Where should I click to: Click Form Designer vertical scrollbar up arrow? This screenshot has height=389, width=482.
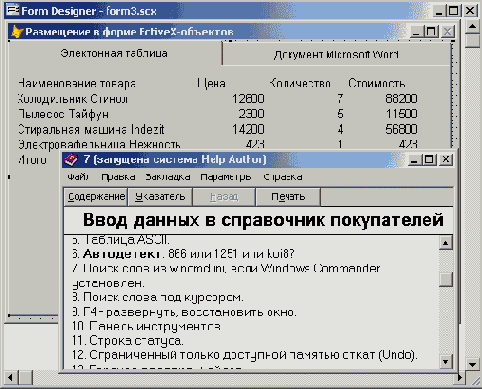tap(472, 26)
